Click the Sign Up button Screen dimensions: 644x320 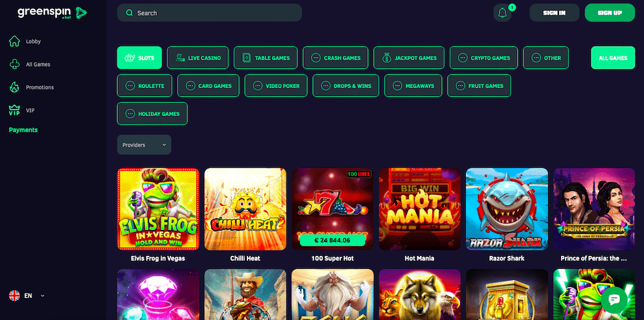point(610,13)
